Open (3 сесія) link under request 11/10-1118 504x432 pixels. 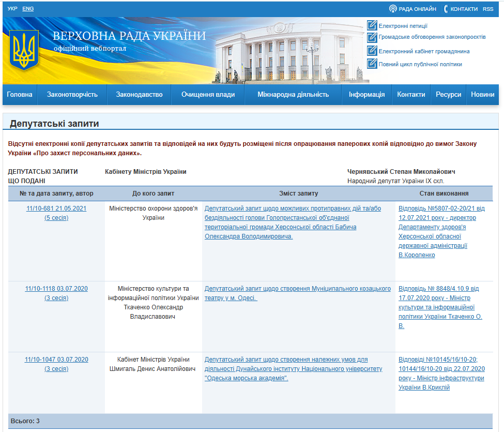point(56,298)
